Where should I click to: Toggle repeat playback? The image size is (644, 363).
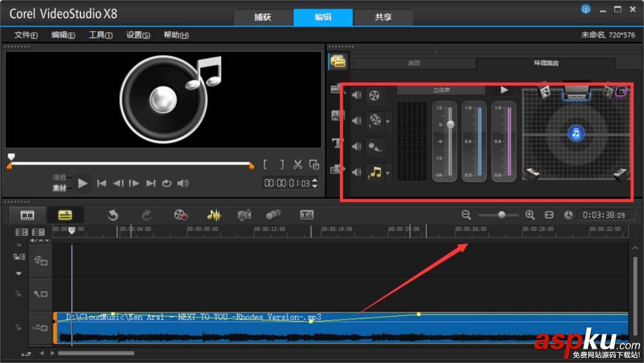point(166,183)
